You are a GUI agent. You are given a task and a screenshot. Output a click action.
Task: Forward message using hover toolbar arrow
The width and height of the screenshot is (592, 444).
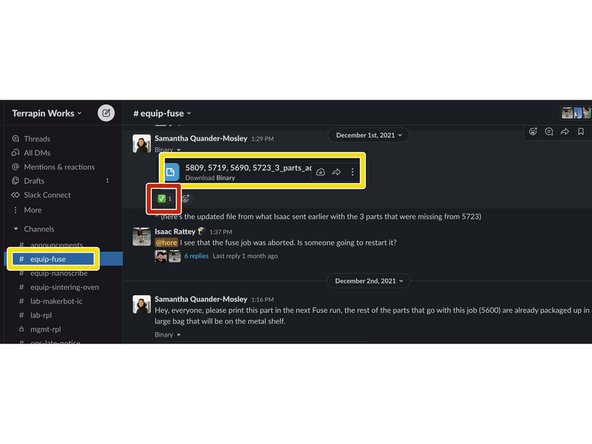pos(565,131)
